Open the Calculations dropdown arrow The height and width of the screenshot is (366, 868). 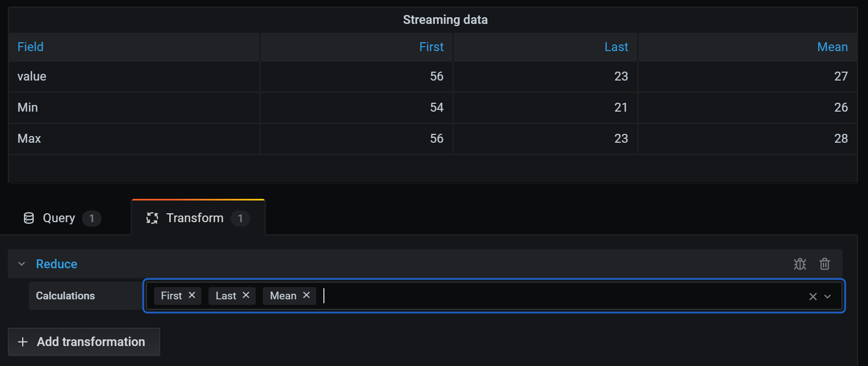[x=828, y=297]
